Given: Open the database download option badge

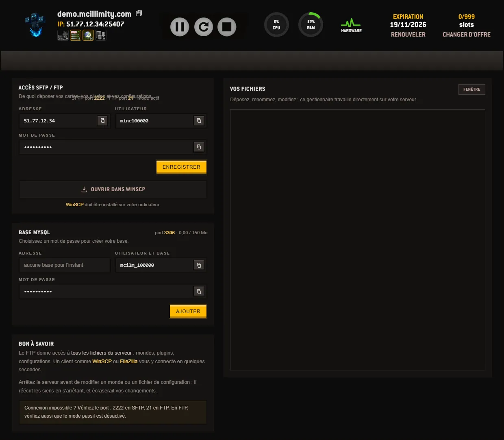Looking at the screenshot, I should (101, 35).
